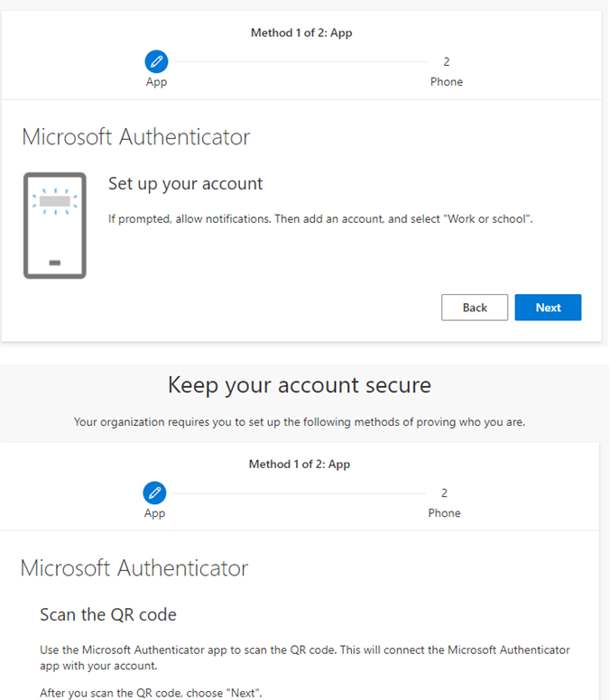Click the Phone step label in the Scan the QR code panel
This screenshot has height=700, width=610.
coord(444,513)
